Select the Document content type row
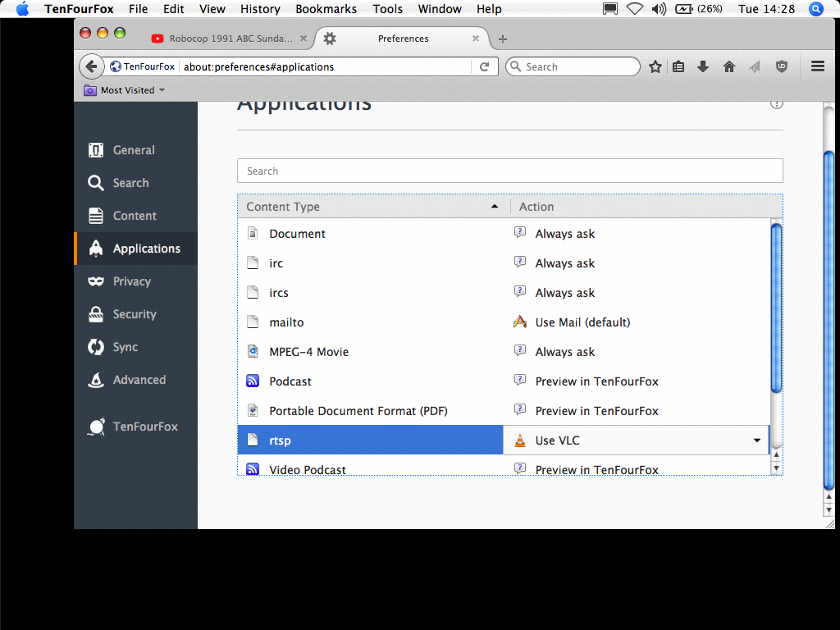The height and width of the screenshot is (630, 840). tap(504, 234)
